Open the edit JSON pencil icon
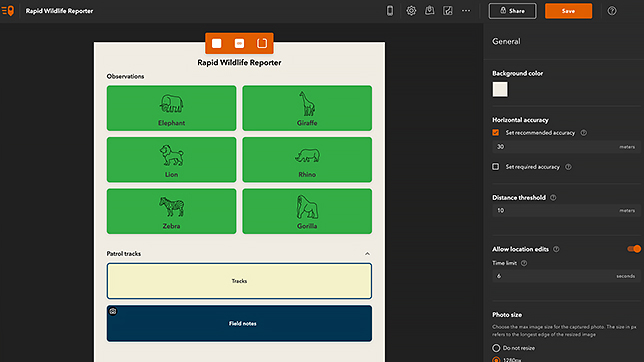The image size is (644, 362). point(448,11)
